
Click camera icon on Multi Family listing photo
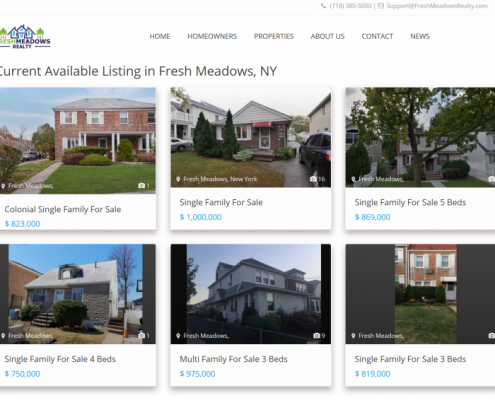click(x=316, y=336)
